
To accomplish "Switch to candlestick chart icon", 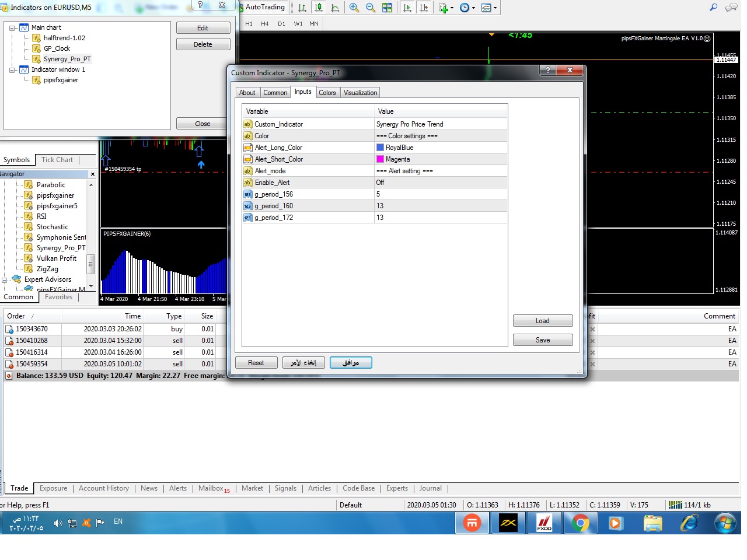I will point(318,8).
